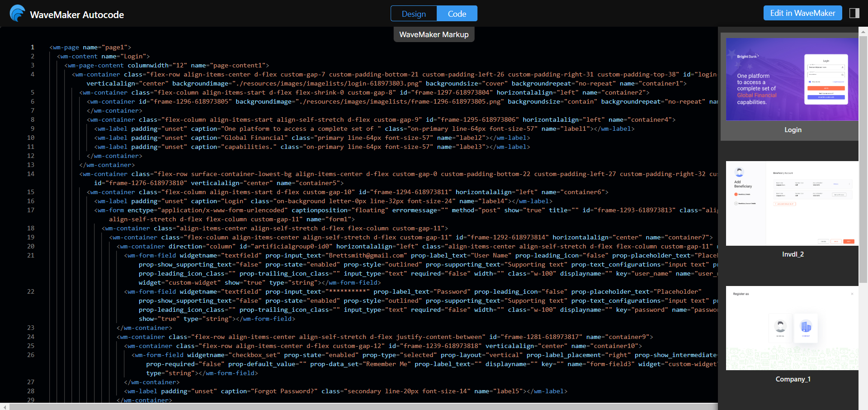
Task: Click the WaveMaker Autocode logo icon
Action: point(17,13)
